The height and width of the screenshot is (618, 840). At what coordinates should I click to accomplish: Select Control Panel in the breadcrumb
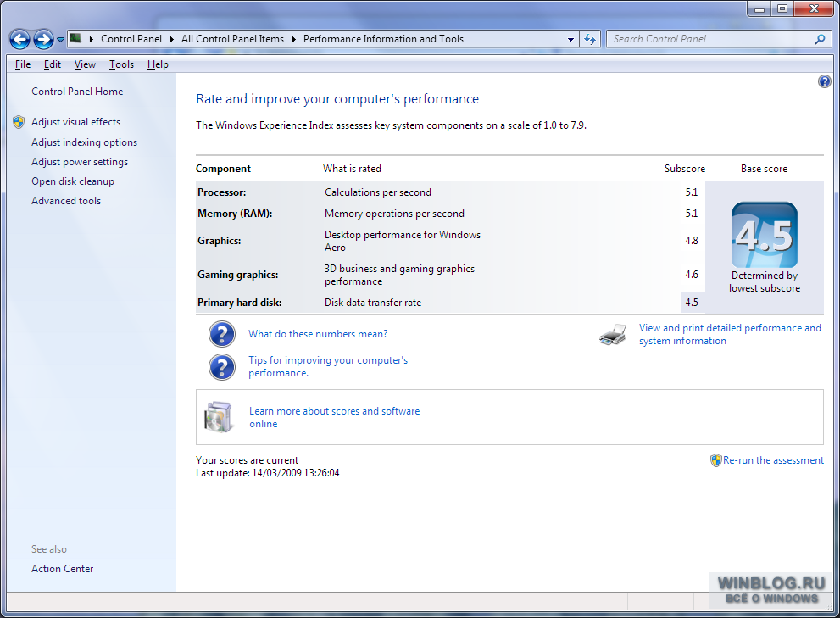point(131,39)
